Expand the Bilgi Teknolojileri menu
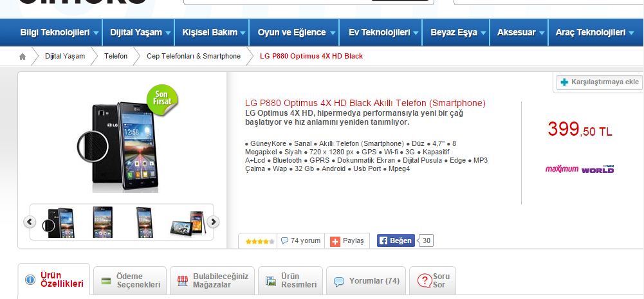Viewport: 644px width, 299px height. click(x=60, y=32)
